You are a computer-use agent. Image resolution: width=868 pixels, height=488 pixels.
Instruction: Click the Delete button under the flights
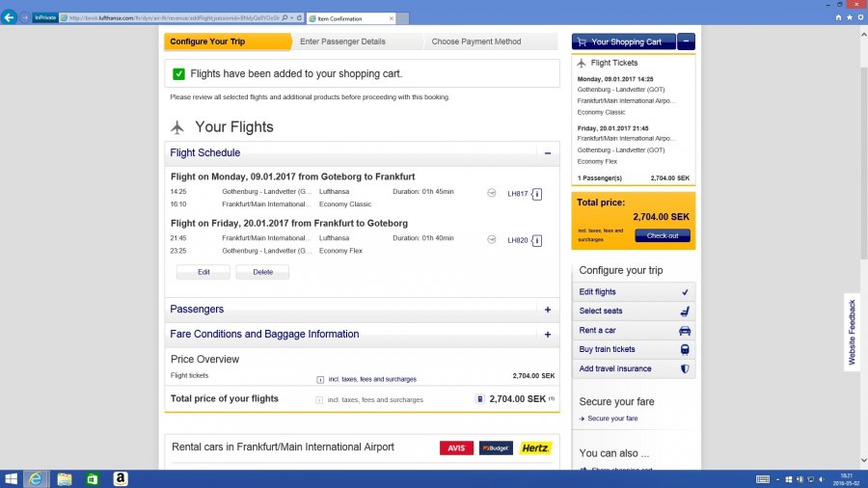262,272
